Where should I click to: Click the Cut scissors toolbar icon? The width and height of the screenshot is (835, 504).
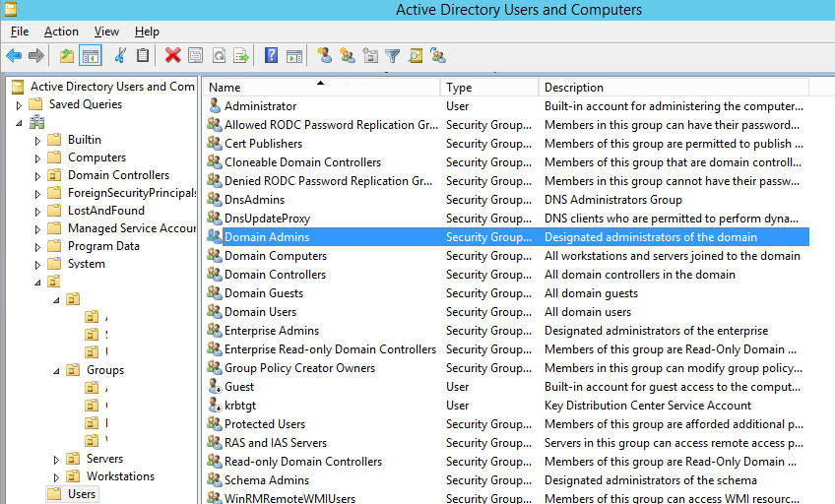[120, 56]
